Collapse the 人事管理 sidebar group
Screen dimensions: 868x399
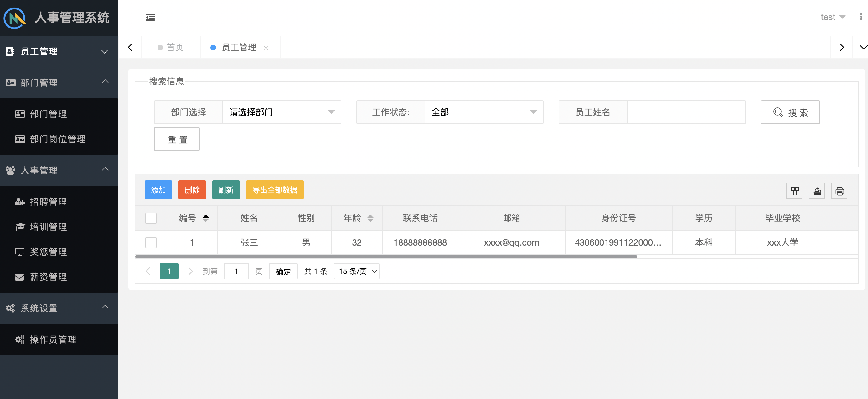click(x=105, y=169)
